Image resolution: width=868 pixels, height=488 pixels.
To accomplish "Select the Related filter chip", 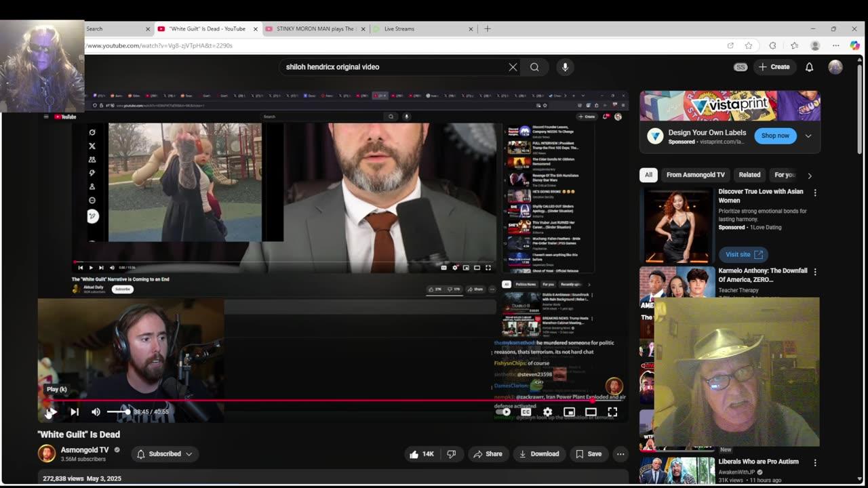I will coord(749,175).
